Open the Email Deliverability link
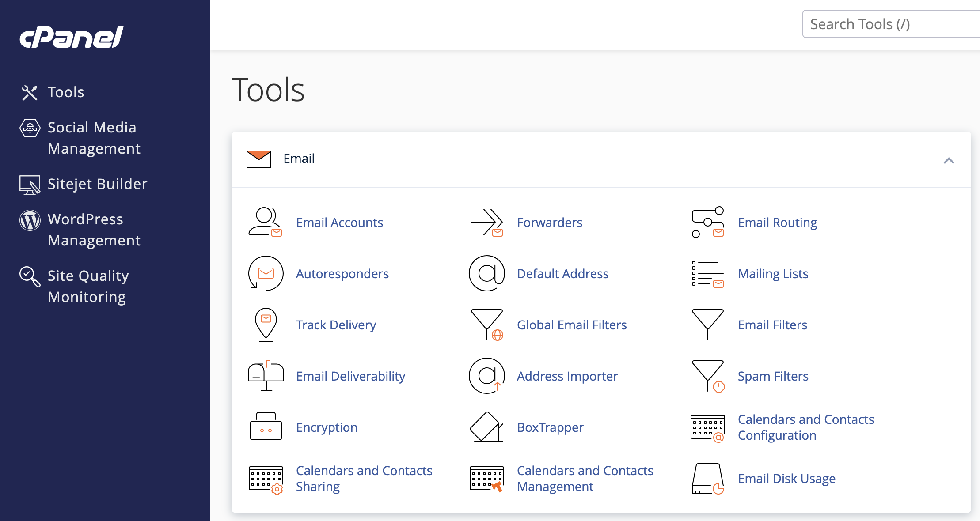980x521 pixels. pyautogui.click(x=351, y=376)
